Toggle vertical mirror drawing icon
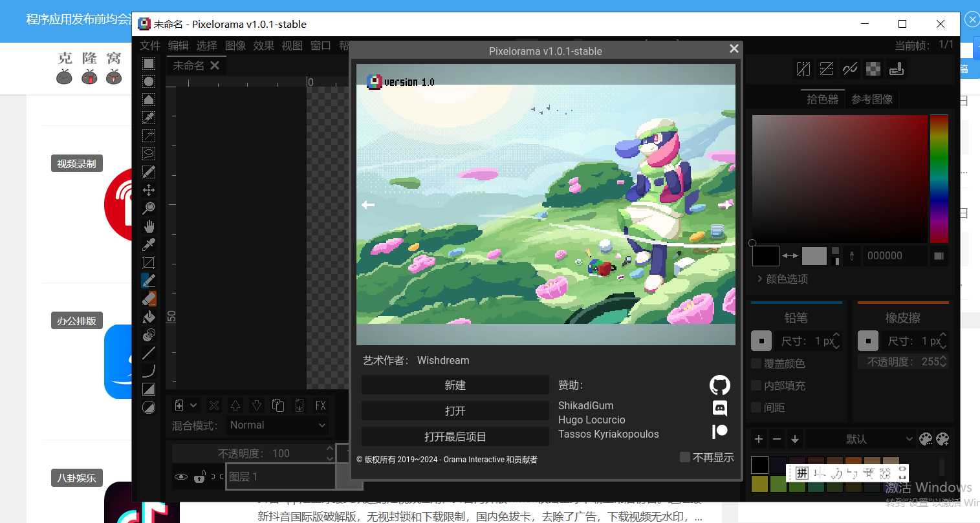 click(827, 69)
